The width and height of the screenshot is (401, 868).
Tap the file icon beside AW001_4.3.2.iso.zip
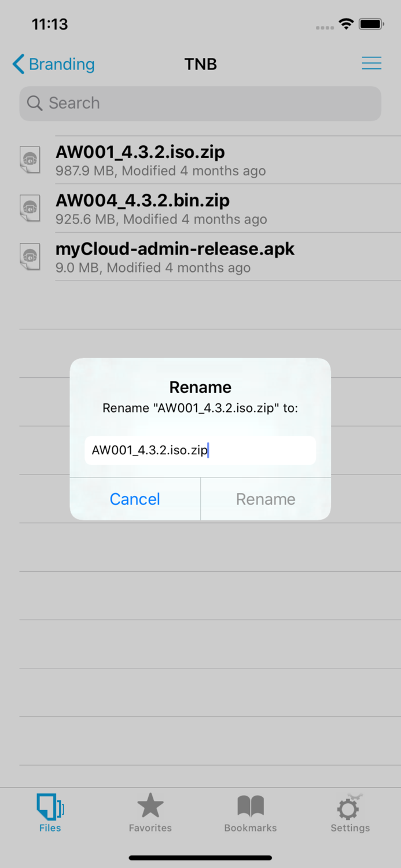click(30, 160)
